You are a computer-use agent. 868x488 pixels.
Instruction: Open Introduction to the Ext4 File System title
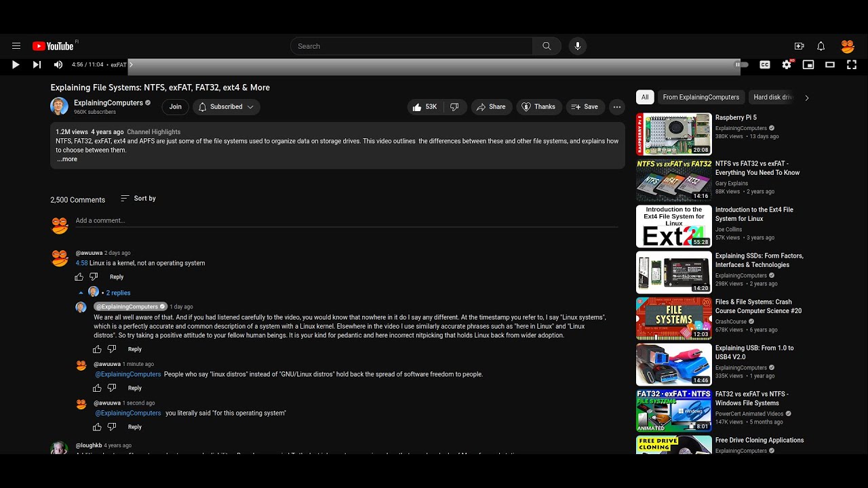click(x=754, y=214)
